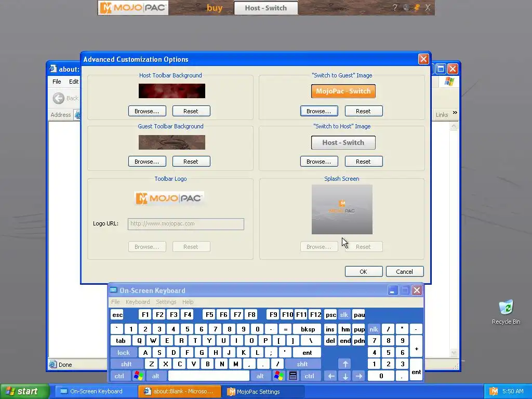Open Keyboard menu in On-Screen Keyboard
Screen dimensions: 532x399
tap(137, 302)
